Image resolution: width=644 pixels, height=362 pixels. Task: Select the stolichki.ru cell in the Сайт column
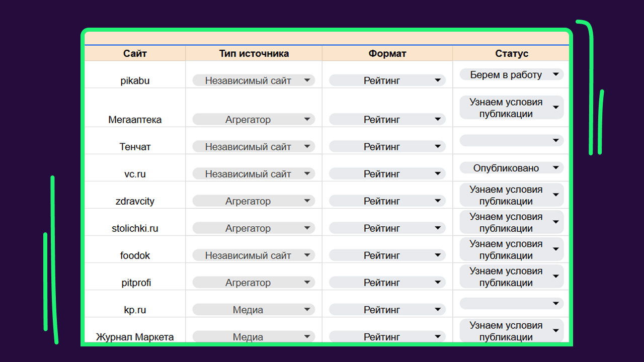[135, 228]
